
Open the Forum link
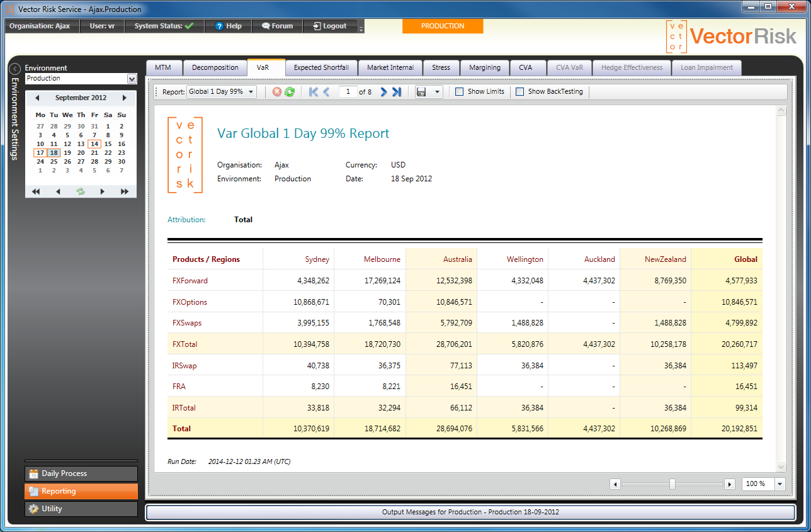[277, 26]
